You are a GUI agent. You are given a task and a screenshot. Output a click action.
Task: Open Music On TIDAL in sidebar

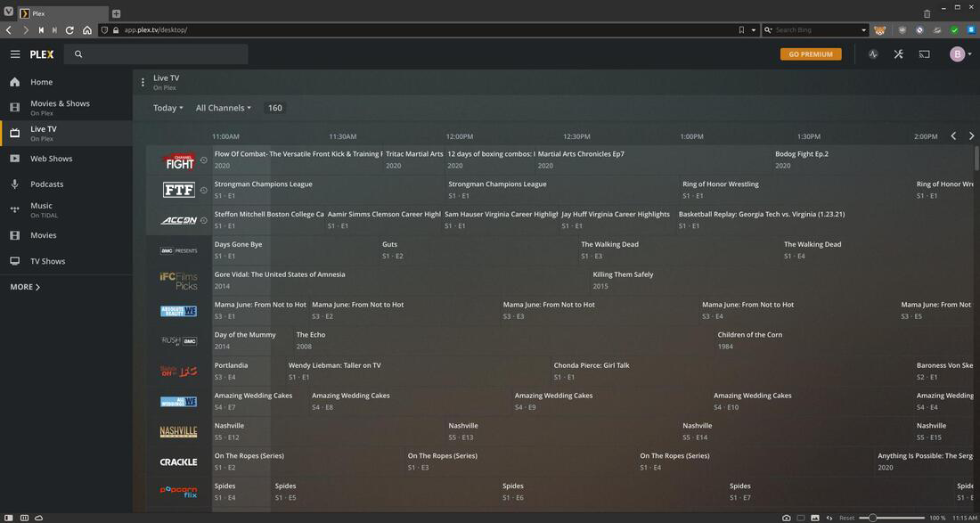pyautogui.click(x=66, y=210)
